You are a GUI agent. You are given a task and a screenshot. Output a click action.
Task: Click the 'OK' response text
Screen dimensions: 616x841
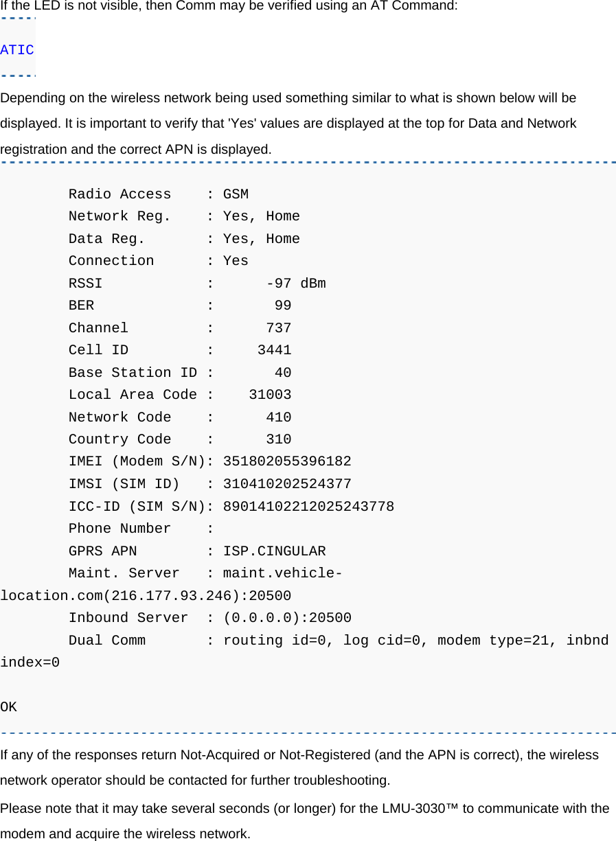pyautogui.click(x=9, y=707)
